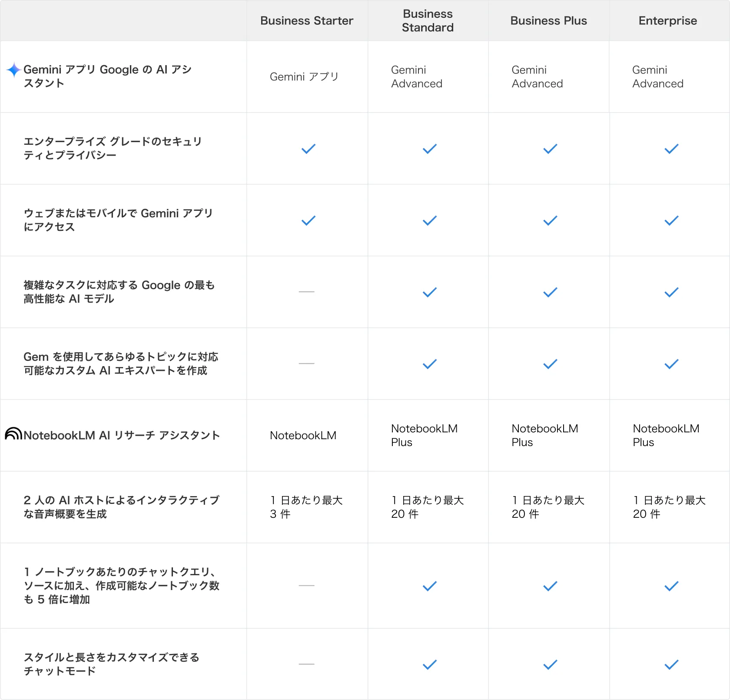
Task: Select the Business Standard column header
Action: pos(428,21)
